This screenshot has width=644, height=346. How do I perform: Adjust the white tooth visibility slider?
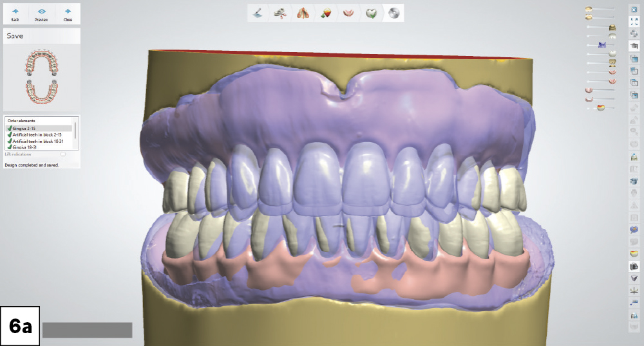coord(601,54)
